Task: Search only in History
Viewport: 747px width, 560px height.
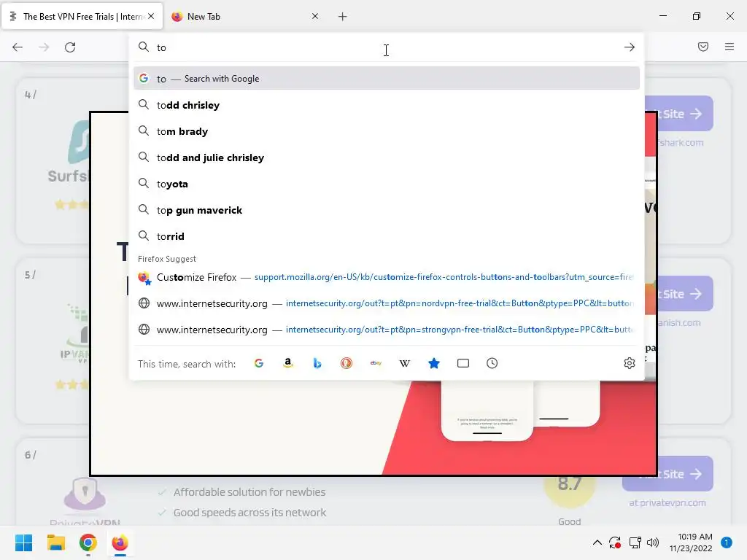Action: (492, 363)
